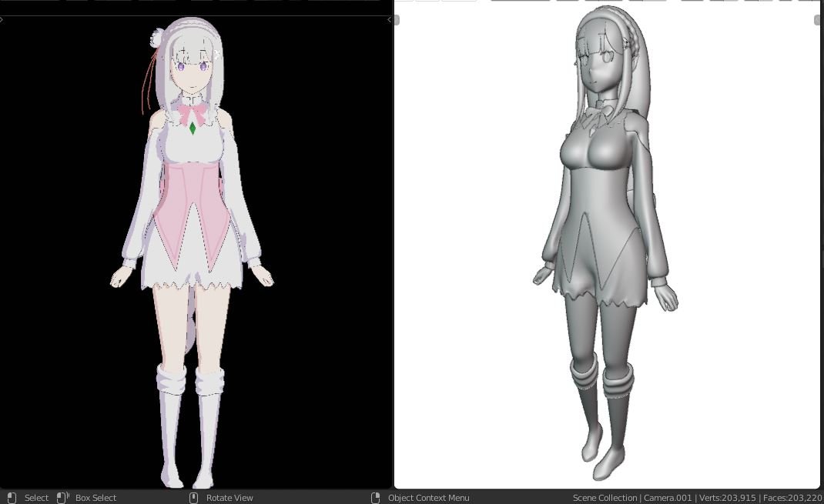Click the gray solid model in the right viewport
This screenshot has width=824, height=504.
pos(605,242)
